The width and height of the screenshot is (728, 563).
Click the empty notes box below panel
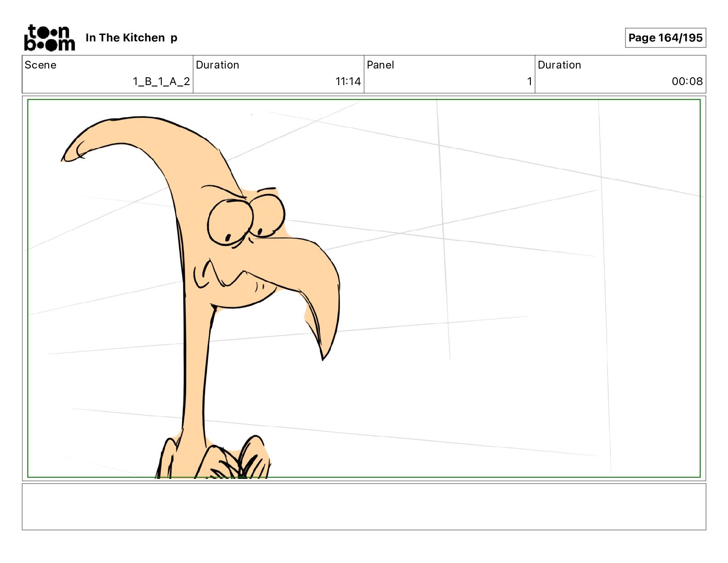(x=364, y=506)
